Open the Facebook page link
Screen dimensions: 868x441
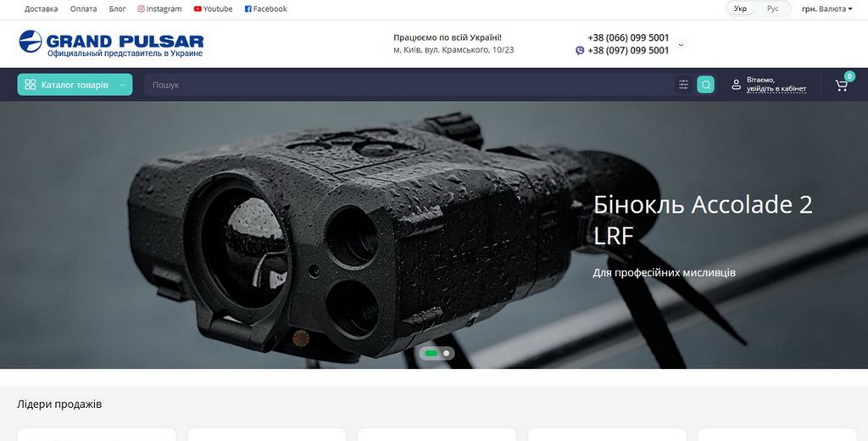265,9
